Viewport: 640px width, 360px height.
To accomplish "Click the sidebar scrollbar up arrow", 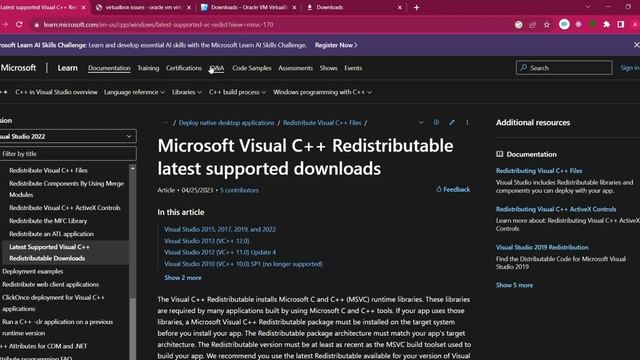I will (x=132, y=168).
